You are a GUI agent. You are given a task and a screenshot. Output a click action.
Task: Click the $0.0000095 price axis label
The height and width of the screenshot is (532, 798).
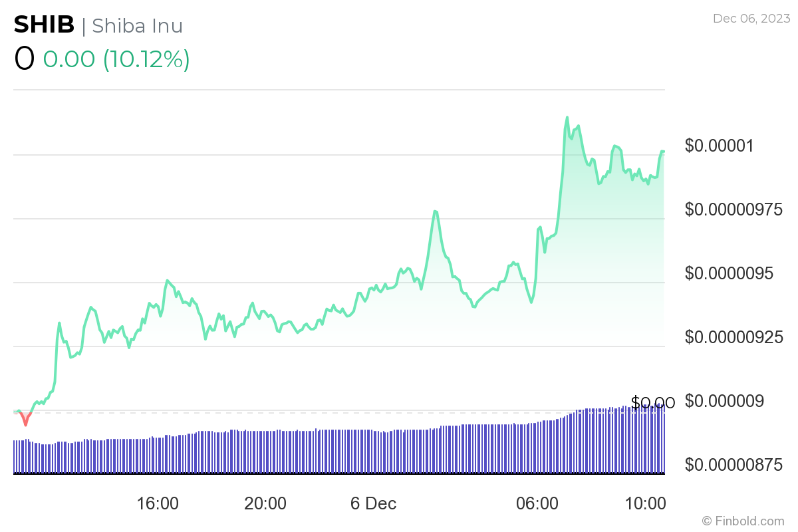(730, 273)
